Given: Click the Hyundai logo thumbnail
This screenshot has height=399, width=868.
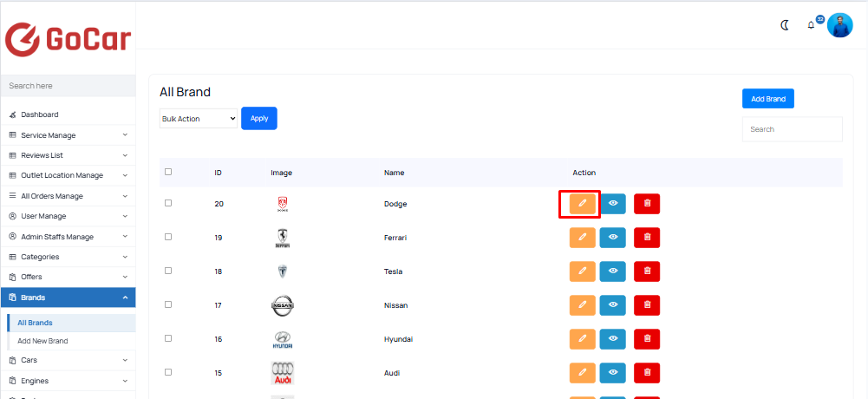Looking at the screenshot, I should (283, 340).
